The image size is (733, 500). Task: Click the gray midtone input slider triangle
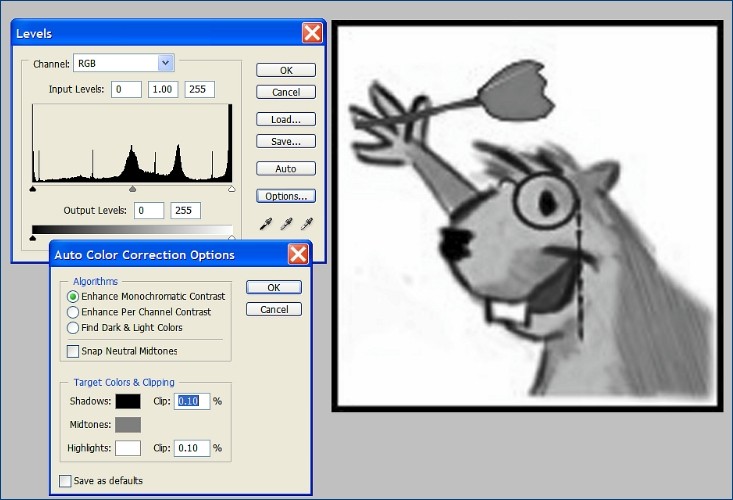click(132, 188)
